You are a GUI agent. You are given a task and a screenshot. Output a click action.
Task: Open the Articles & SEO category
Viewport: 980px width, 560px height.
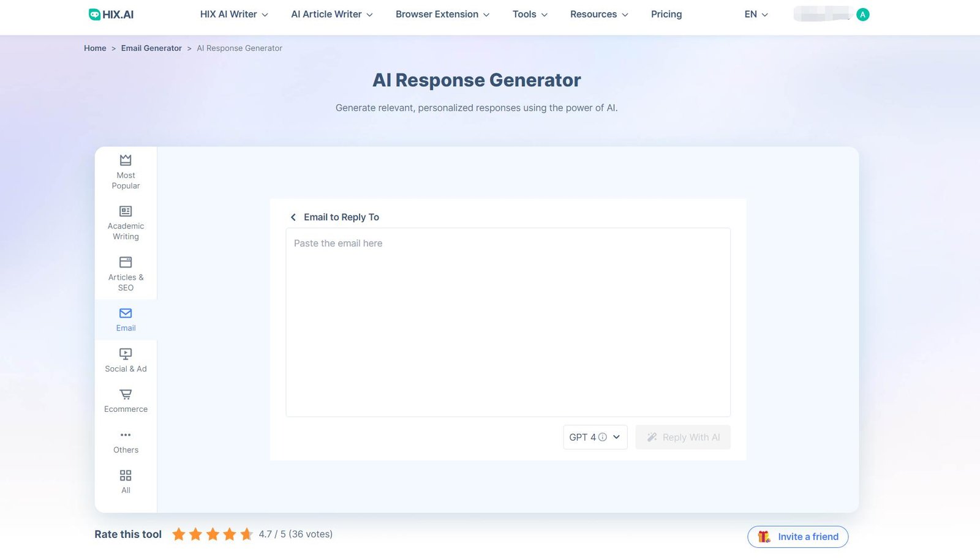pyautogui.click(x=125, y=272)
